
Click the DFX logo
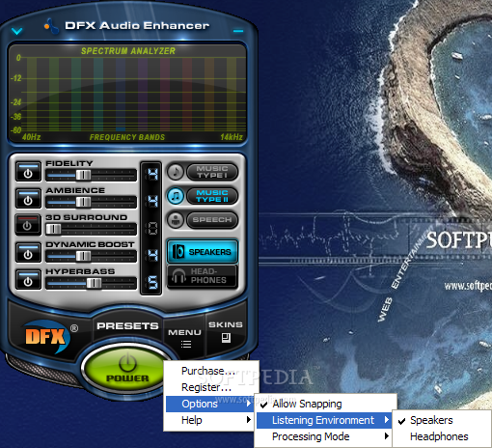pos(46,337)
